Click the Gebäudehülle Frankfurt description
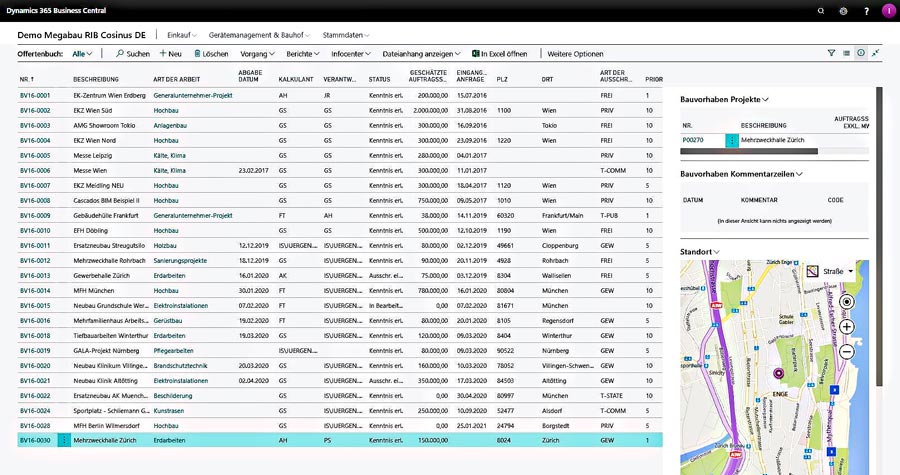Viewport: 900px width, 475px height. 106,215
